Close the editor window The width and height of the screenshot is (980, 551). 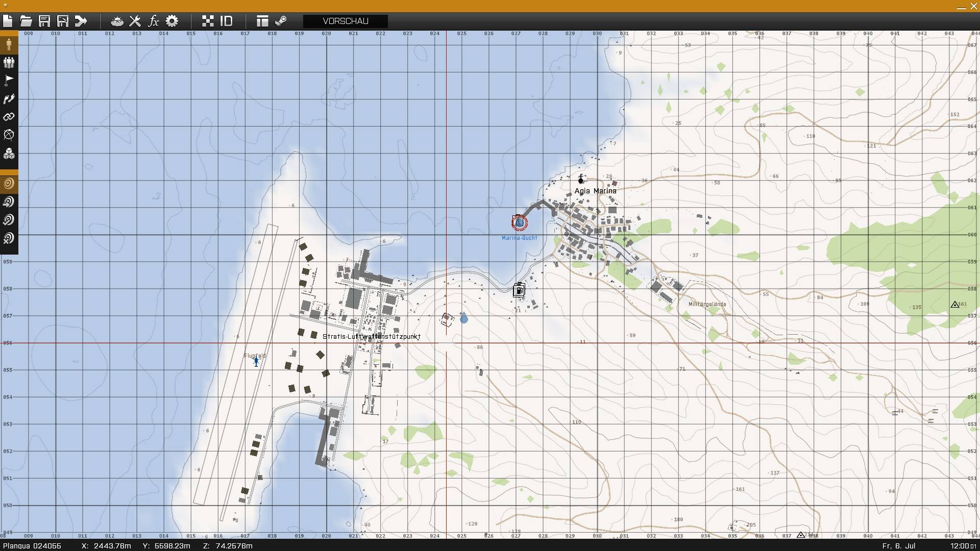(x=973, y=6)
